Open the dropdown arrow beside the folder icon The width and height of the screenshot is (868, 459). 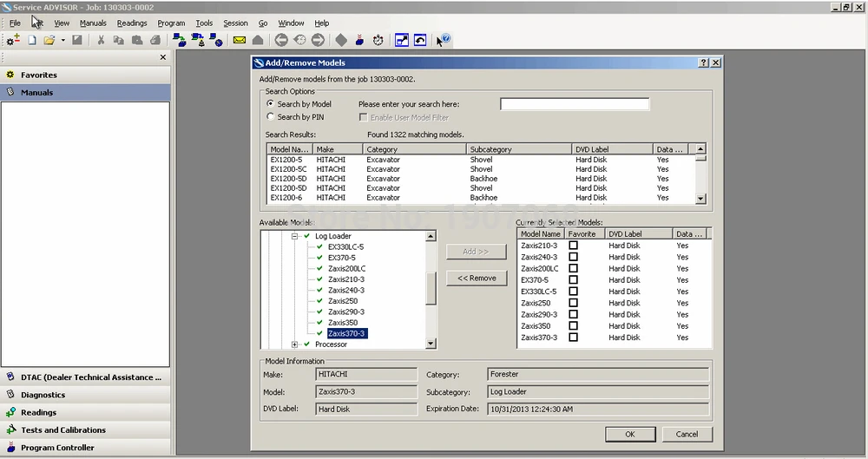pyautogui.click(x=62, y=40)
